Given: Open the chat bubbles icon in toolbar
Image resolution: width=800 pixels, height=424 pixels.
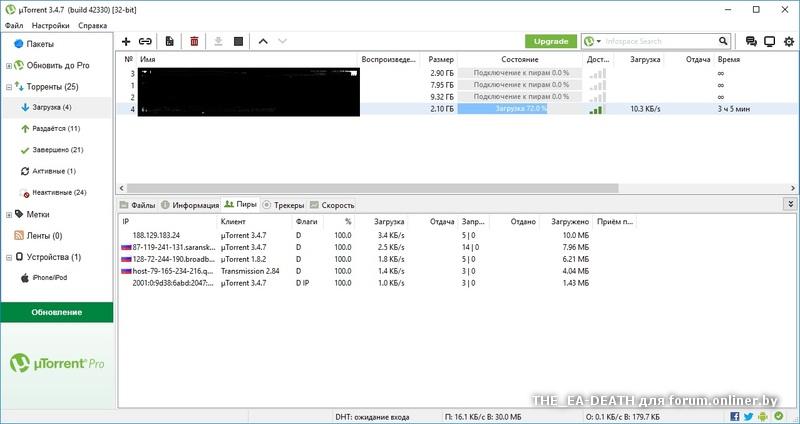Looking at the screenshot, I should (x=751, y=41).
